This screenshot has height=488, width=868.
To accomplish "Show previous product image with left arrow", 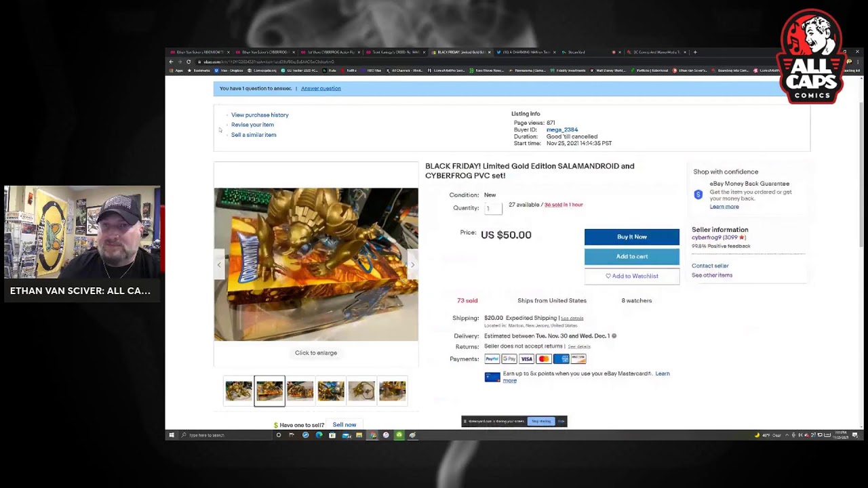I will point(219,265).
